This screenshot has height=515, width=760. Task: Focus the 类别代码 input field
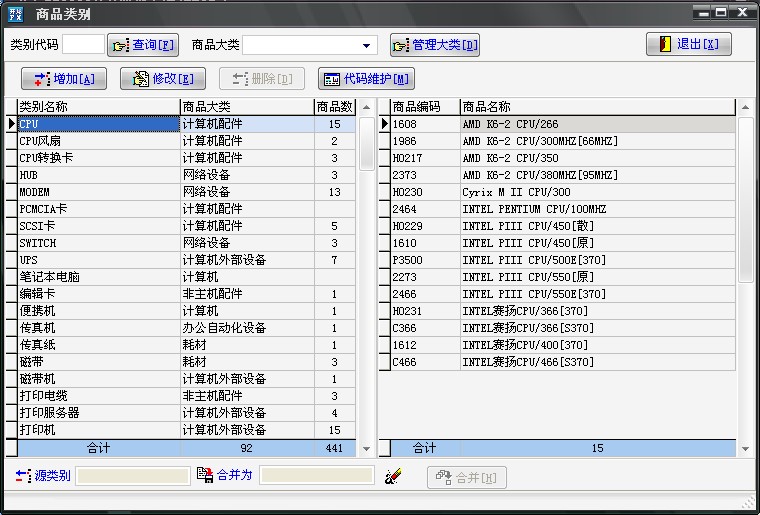(x=83, y=45)
